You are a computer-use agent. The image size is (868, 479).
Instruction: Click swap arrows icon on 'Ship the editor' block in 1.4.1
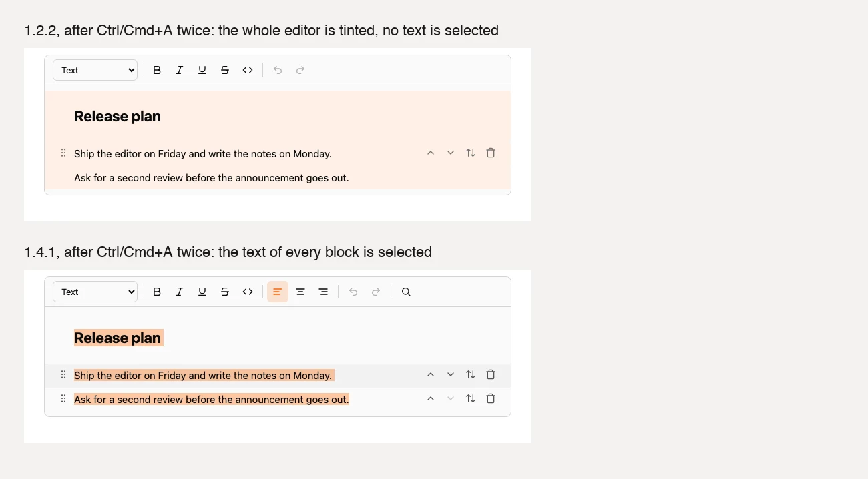tap(471, 374)
